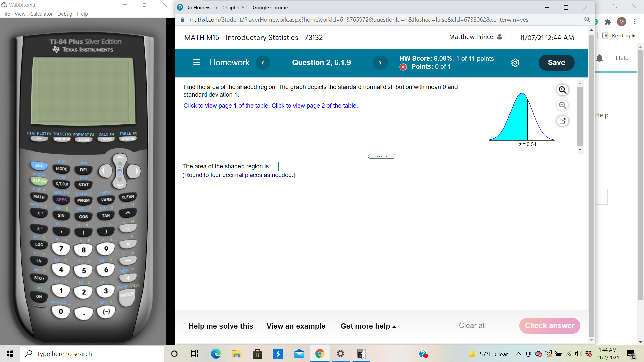This screenshot has height=362, width=644.
Task: Click to view page 1 of the table
Action: [x=226, y=106]
